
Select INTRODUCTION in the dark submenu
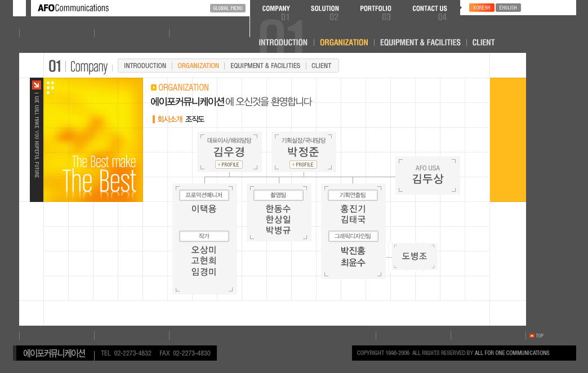(x=283, y=42)
